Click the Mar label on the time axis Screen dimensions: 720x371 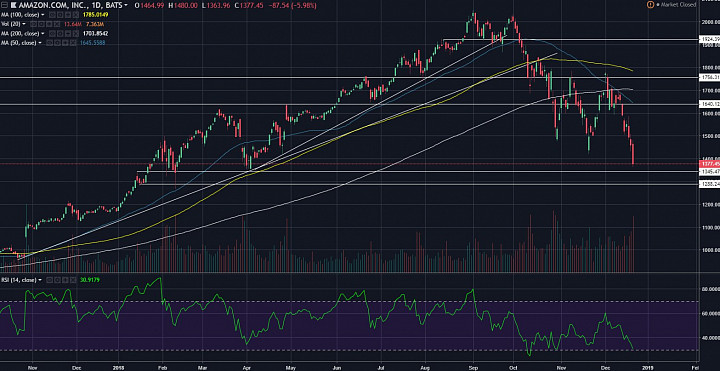203,367
